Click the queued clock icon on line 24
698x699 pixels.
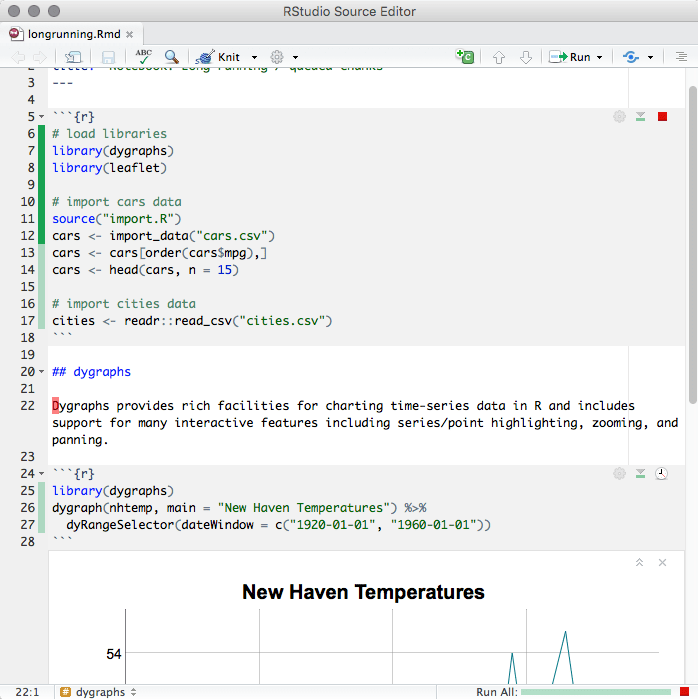click(661, 473)
